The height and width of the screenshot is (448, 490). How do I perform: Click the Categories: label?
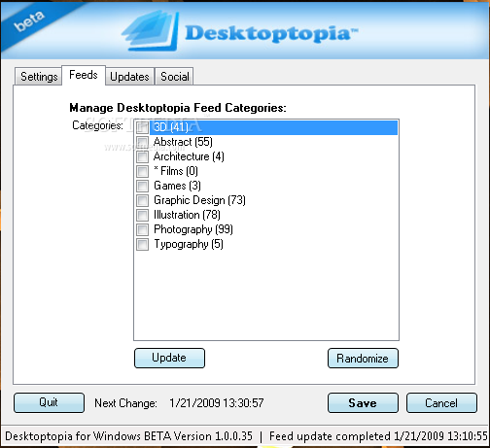coord(97,125)
